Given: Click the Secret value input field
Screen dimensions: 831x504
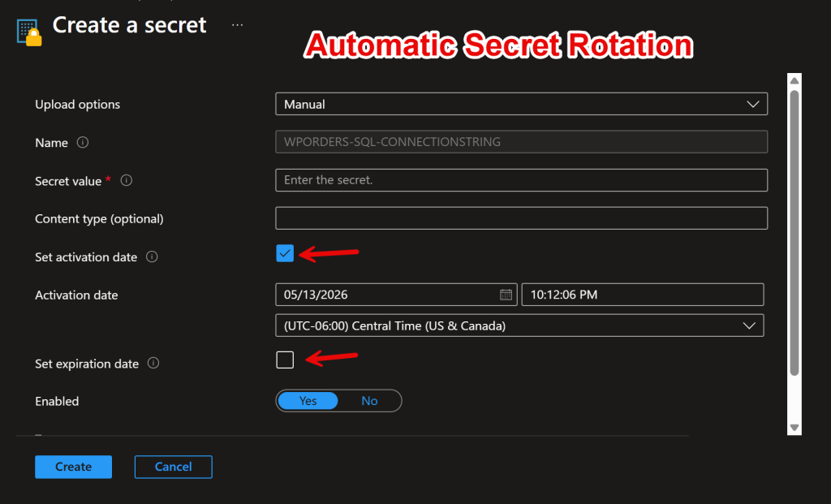Looking at the screenshot, I should [522, 180].
